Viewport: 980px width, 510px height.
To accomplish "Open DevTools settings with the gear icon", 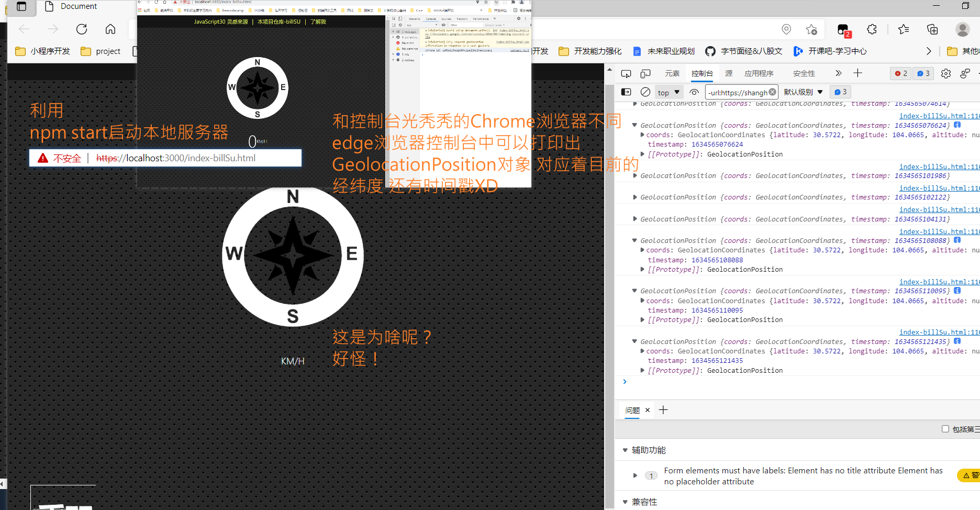I will point(946,74).
